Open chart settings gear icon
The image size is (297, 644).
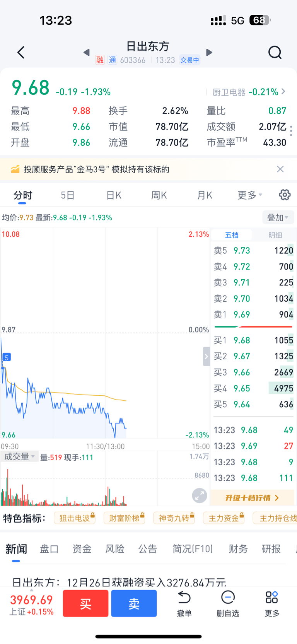click(x=285, y=195)
